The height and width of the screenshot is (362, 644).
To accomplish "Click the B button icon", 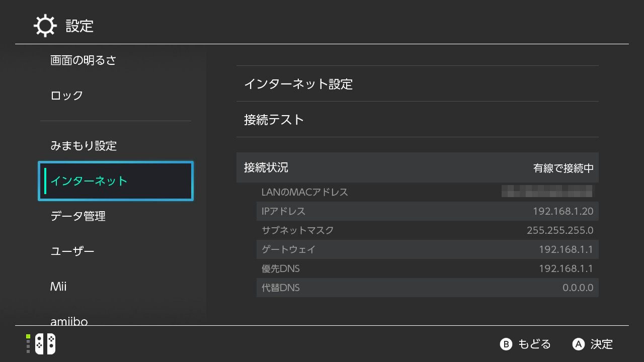I will [x=506, y=344].
